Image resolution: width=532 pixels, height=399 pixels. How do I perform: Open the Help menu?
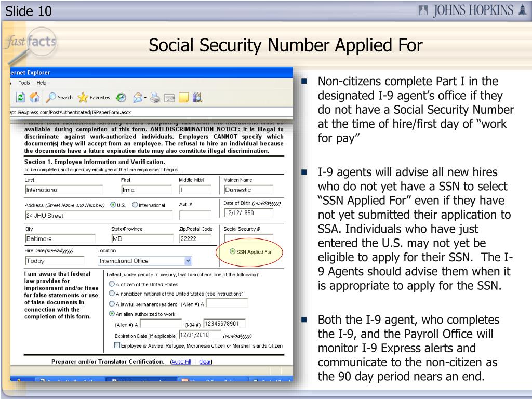tap(42, 83)
